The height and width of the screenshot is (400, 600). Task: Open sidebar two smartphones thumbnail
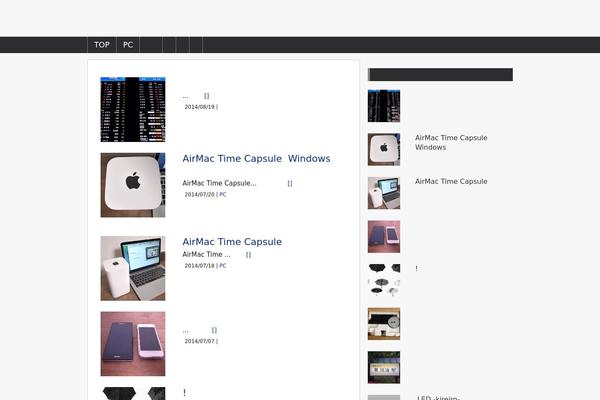coord(384,237)
